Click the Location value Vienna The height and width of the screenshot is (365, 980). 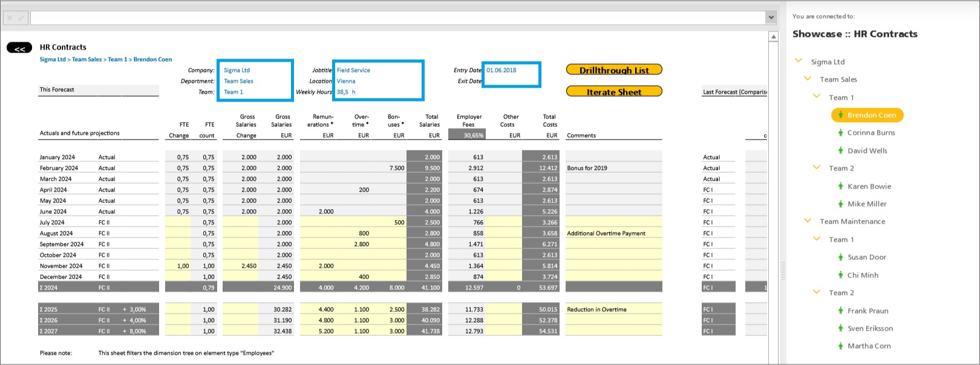346,81
